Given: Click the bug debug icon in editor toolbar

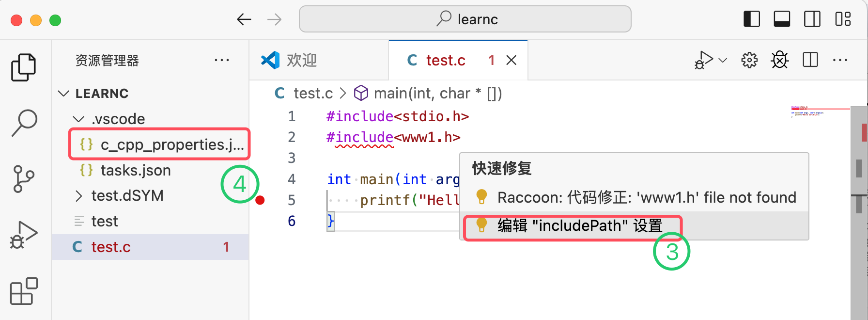Looking at the screenshot, I should (x=779, y=60).
